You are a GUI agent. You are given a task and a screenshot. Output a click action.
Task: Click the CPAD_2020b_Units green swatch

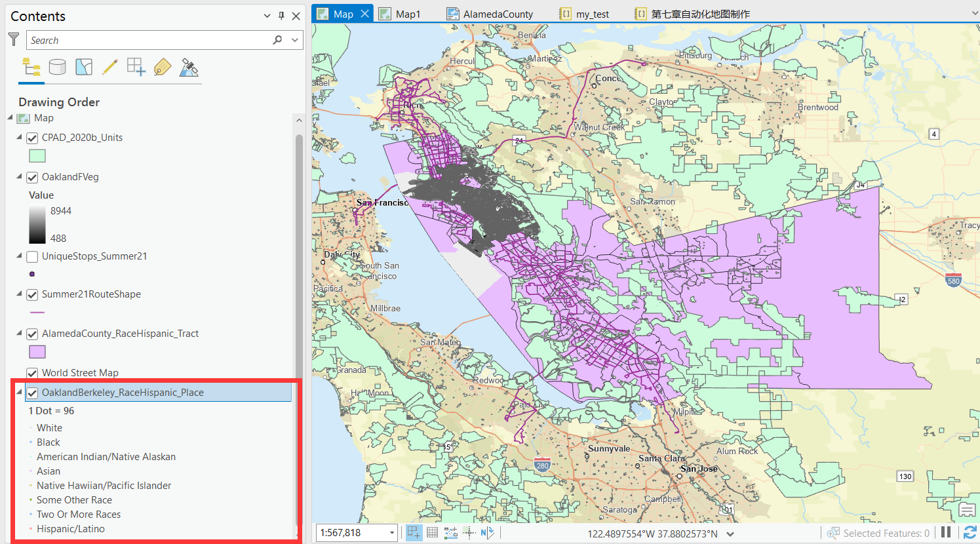37,156
